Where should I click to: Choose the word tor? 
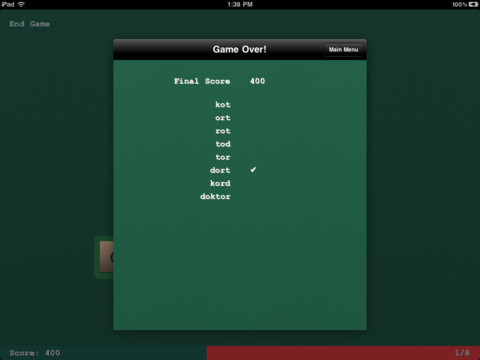pos(223,157)
